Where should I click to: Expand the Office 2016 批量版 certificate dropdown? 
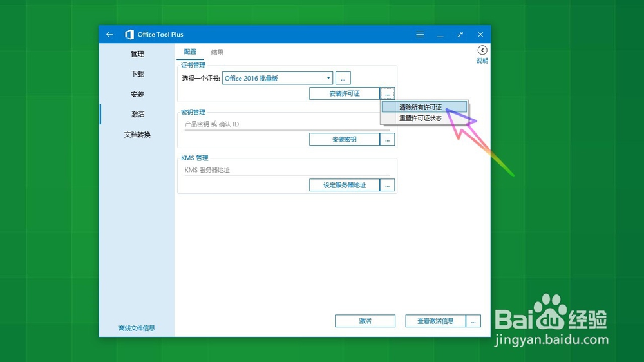click(x=277, y=78)
